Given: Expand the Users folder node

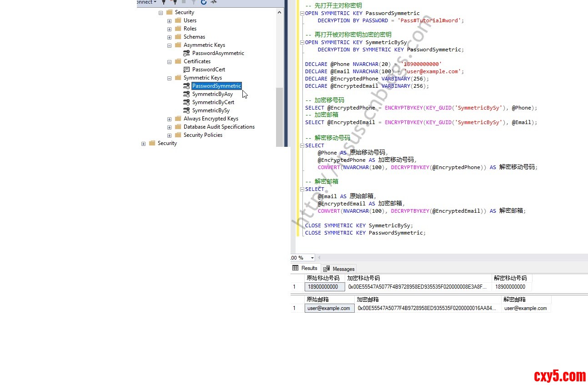Looking at the screenshot, I should (x=169, y=21).
